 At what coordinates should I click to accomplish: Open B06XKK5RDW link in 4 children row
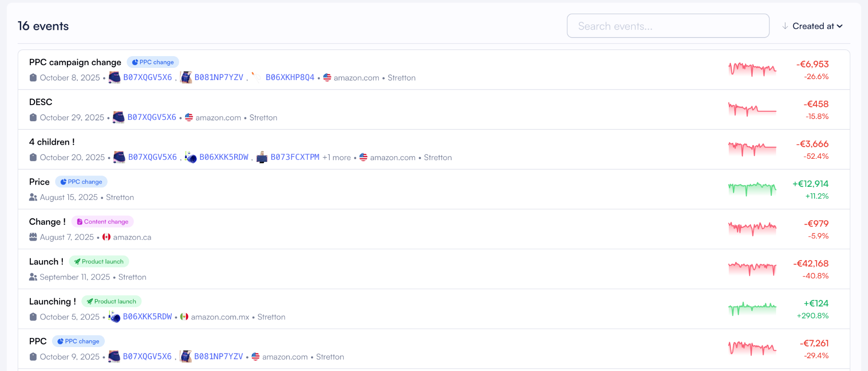(x=224, y=157)
